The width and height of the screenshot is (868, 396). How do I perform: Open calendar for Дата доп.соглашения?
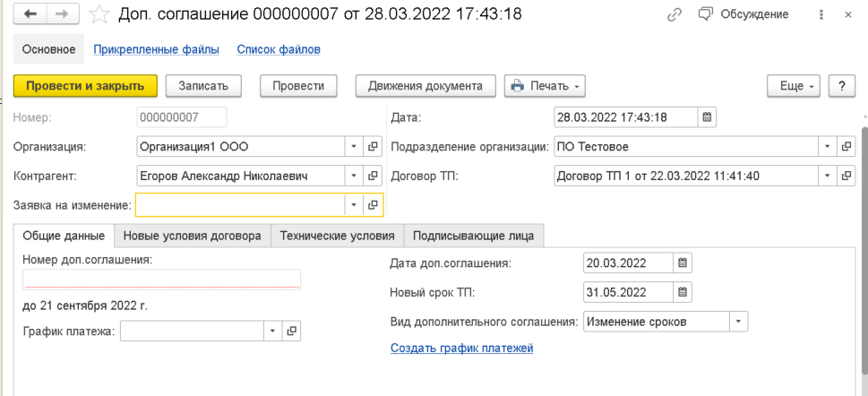pyautogui.click(x=683, y=263)
